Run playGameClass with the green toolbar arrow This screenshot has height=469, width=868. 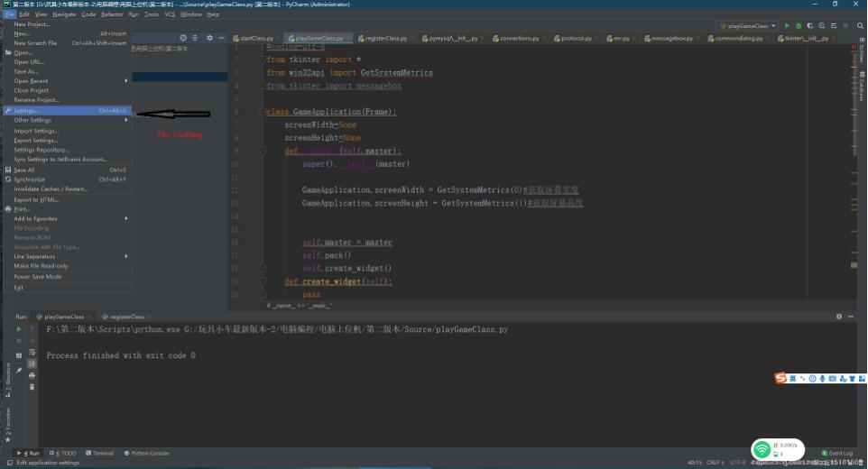(787, 25)
